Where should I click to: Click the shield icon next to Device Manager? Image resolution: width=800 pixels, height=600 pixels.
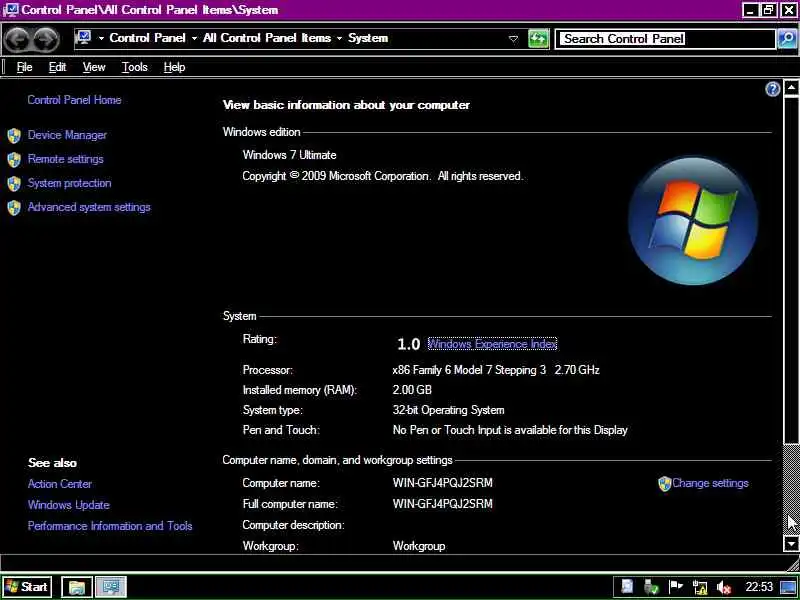pos(14,135)
